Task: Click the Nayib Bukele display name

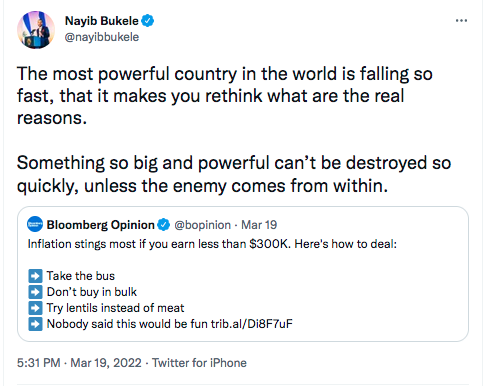Action: 102,21
